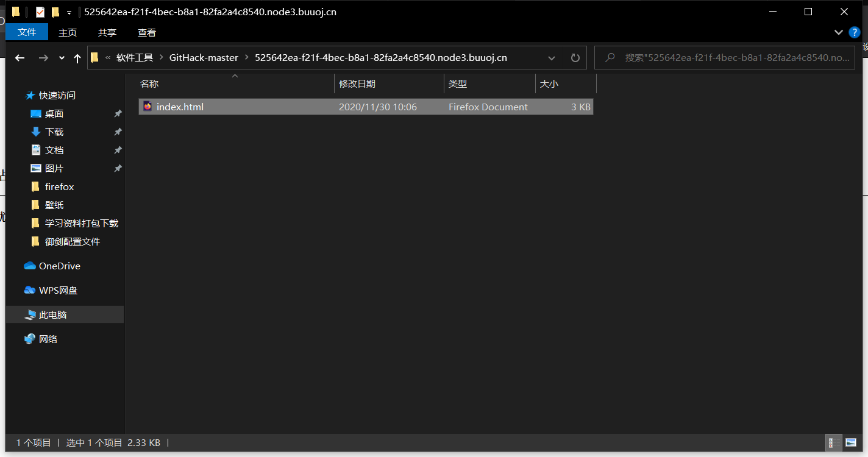Sort files by 修改日期 column
This screenshot has width=868, height=457.
tap(389, 84)
